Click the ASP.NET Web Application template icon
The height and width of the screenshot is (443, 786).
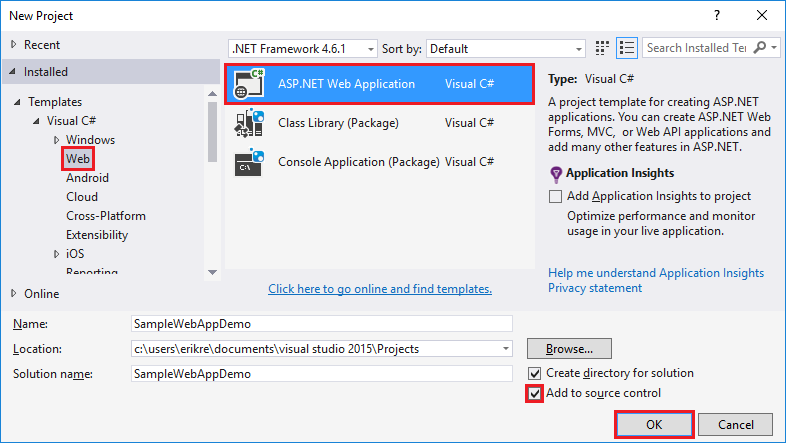point(250,84)
